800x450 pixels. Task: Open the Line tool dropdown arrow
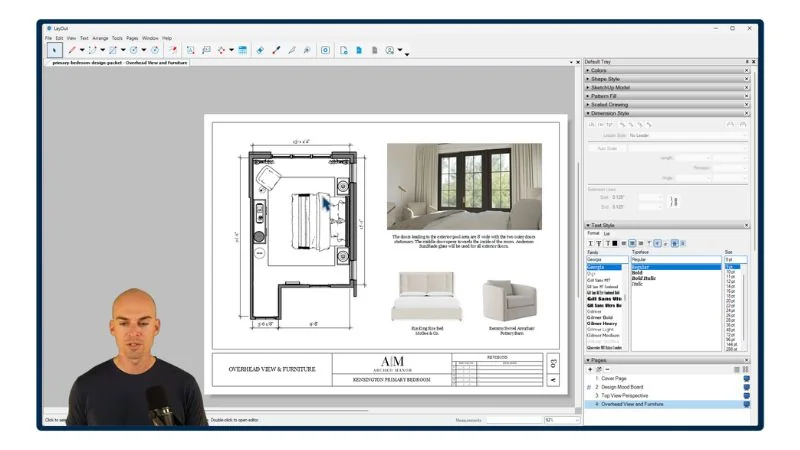[x=82, y=50]
